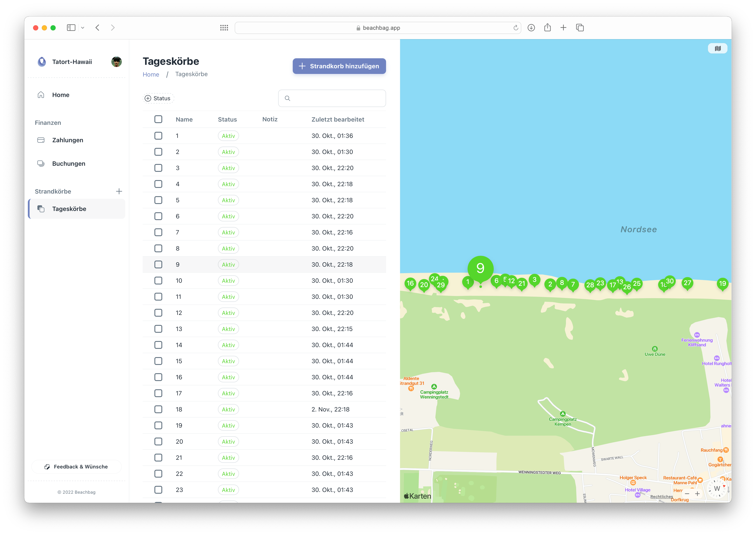This screenshot has height=535, width=756.
Task: Go to Buchungen menu item
Action: click(69, 163)
